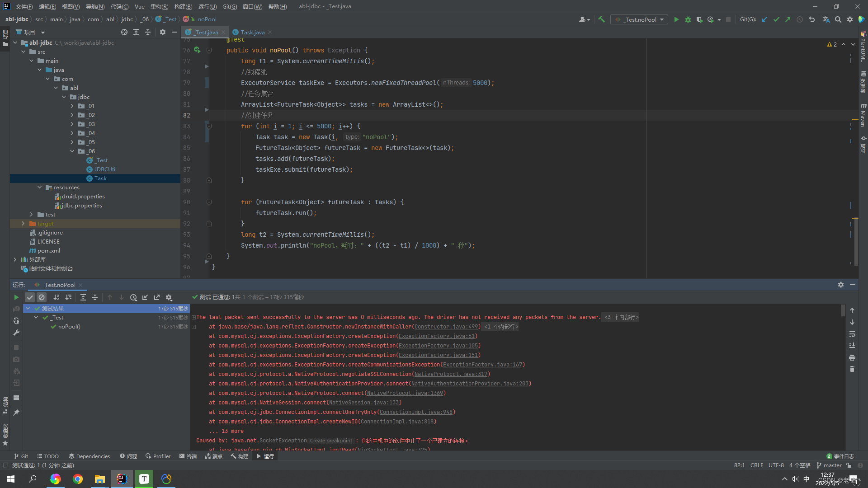Open Git(G) menu
Viewport: 868px width, 488px height.
230,6
